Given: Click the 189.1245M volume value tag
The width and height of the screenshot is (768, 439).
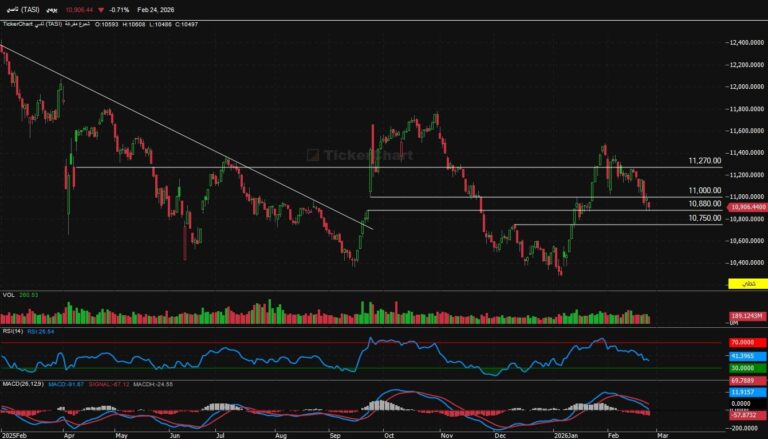Looking at the screenshot, I should point(746,316).
